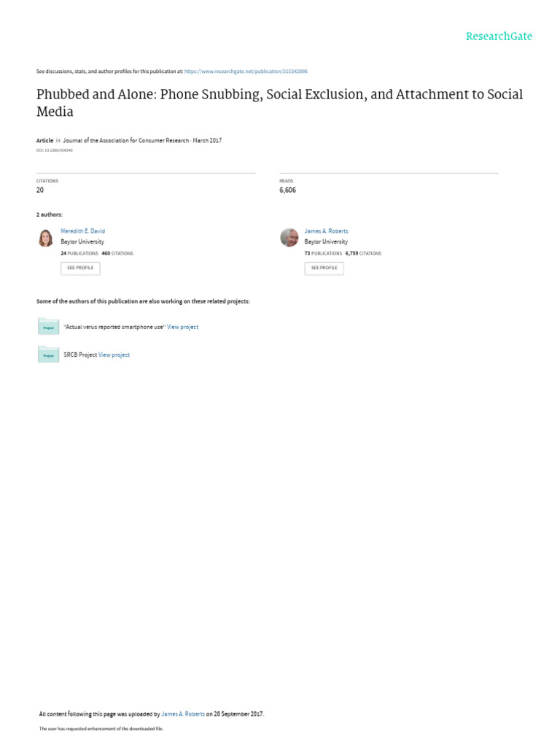
Task: Click James A. Roberts' profile photo
Action: pyautogui.click(x=289, y=238)
